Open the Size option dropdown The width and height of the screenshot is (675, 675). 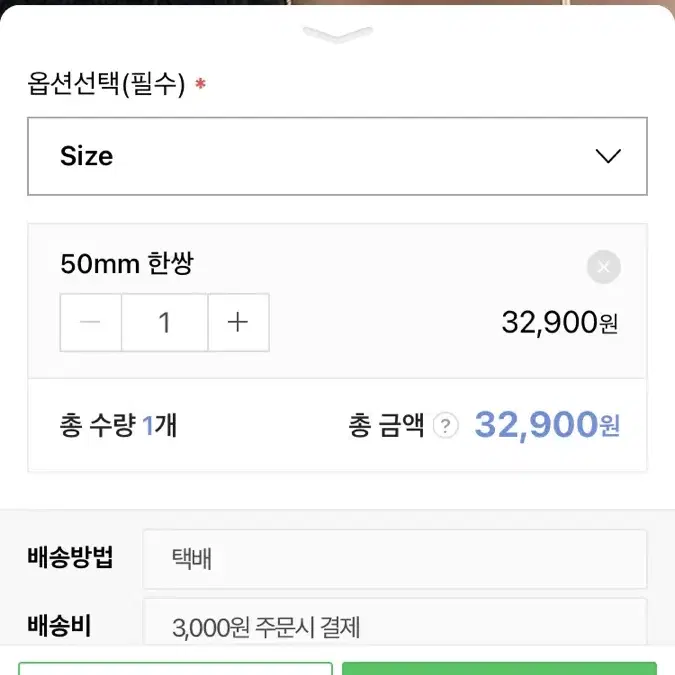pyautogui.click(x=338, y=156)
